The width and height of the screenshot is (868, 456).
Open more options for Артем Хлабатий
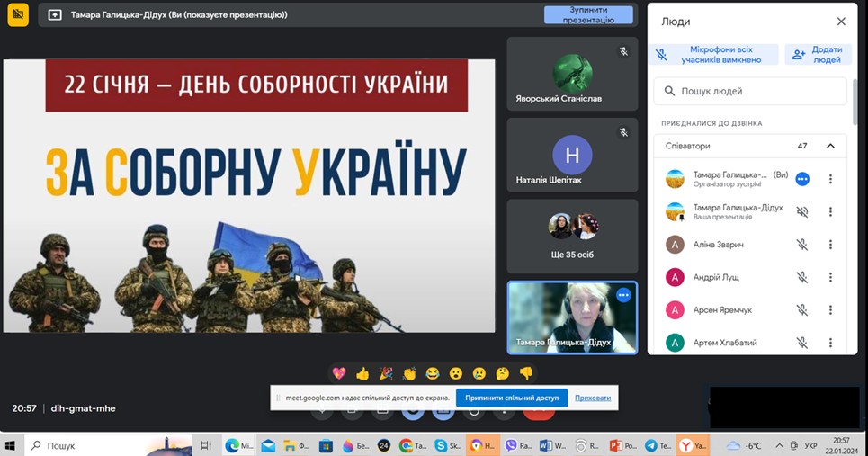(x=830, y=343)
